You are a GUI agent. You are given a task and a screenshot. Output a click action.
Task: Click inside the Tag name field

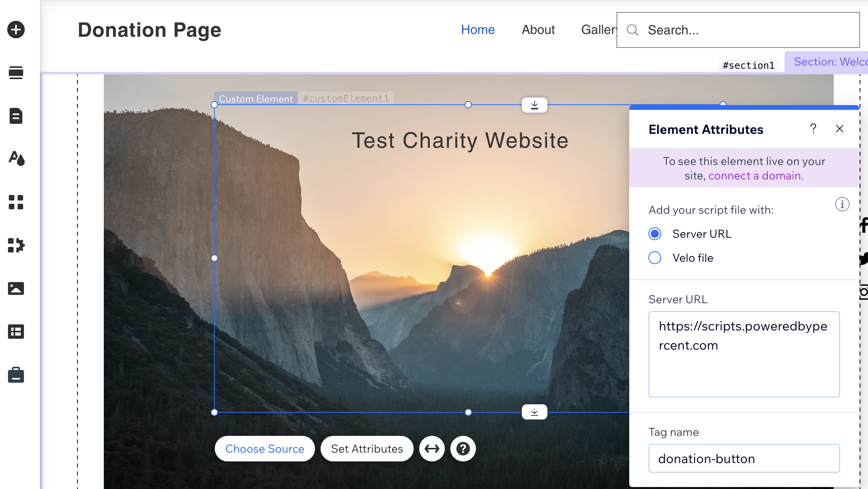(x=743, y=458)
